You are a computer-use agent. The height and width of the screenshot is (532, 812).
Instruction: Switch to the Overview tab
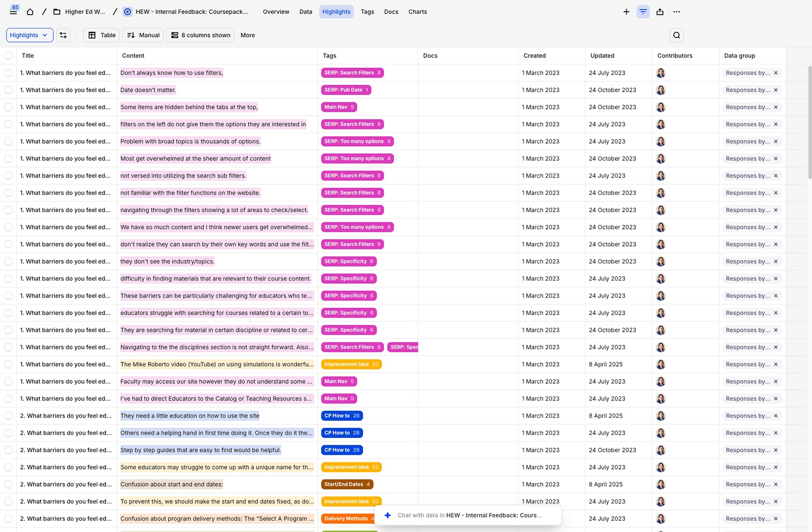click(276, 12)
